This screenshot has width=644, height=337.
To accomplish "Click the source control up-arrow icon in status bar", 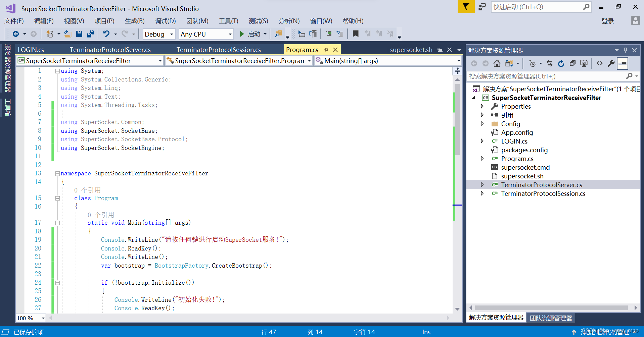I will tap(573, 332).
